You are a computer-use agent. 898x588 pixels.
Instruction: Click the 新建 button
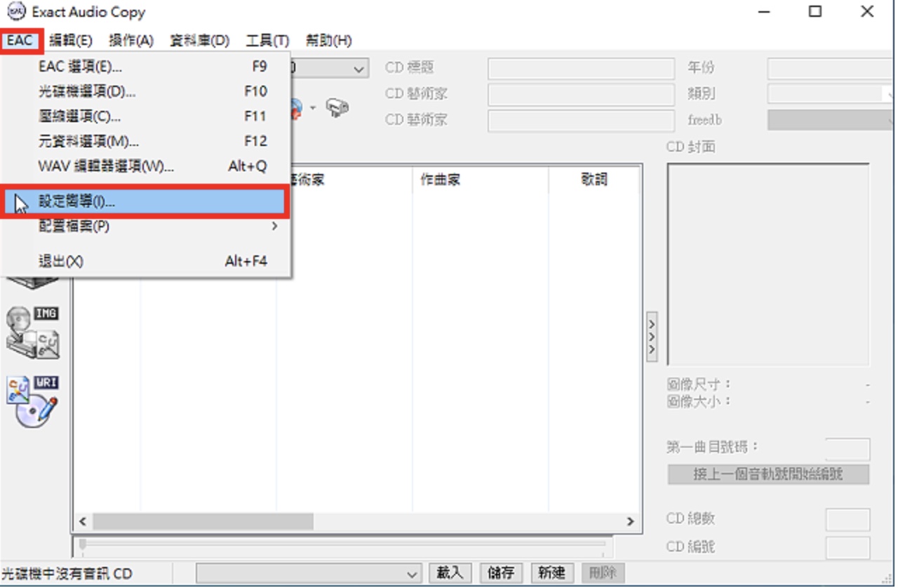click(x=552, y=573)
